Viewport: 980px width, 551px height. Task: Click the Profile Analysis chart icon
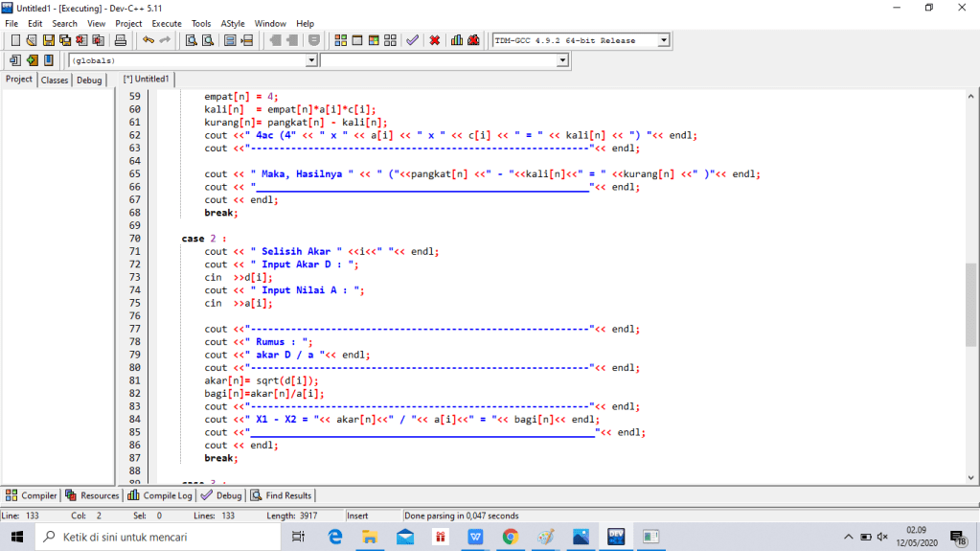pyautogui.click(x=457, y=40)
